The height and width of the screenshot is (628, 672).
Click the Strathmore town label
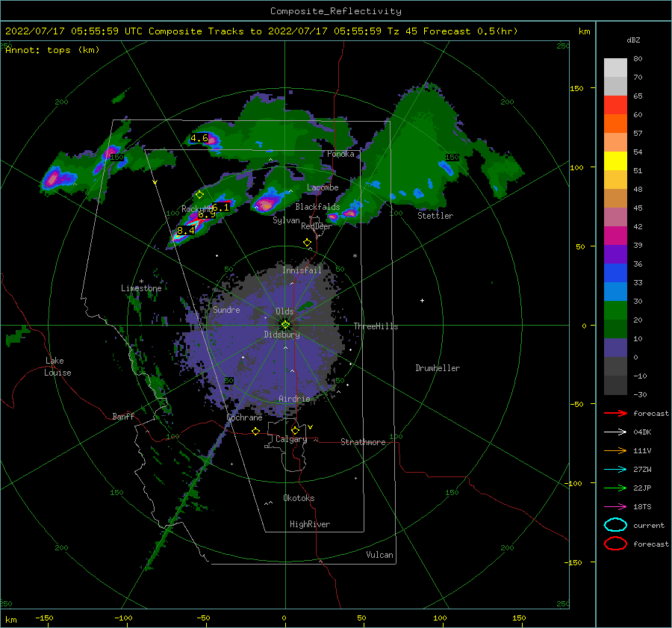click(x=363, y=442)
